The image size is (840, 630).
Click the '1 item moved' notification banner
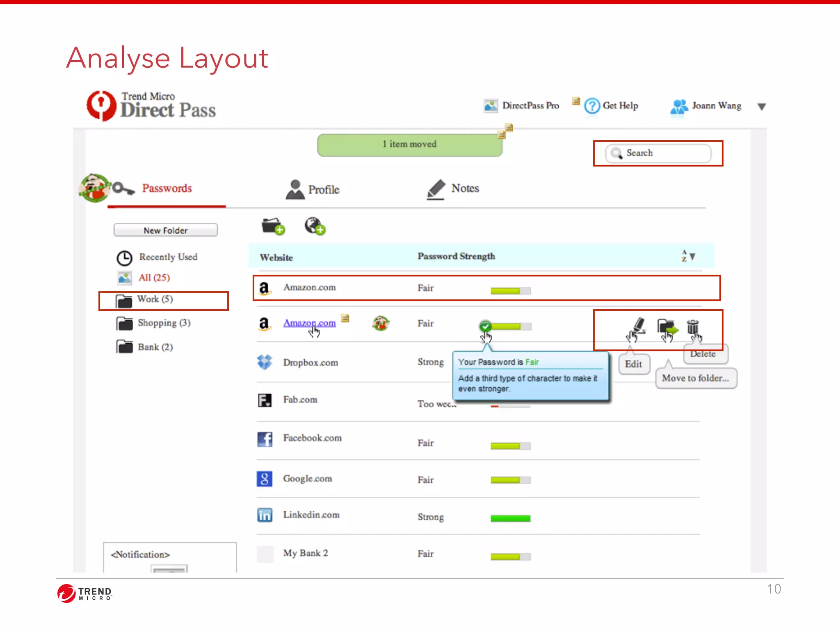[410, 145]
